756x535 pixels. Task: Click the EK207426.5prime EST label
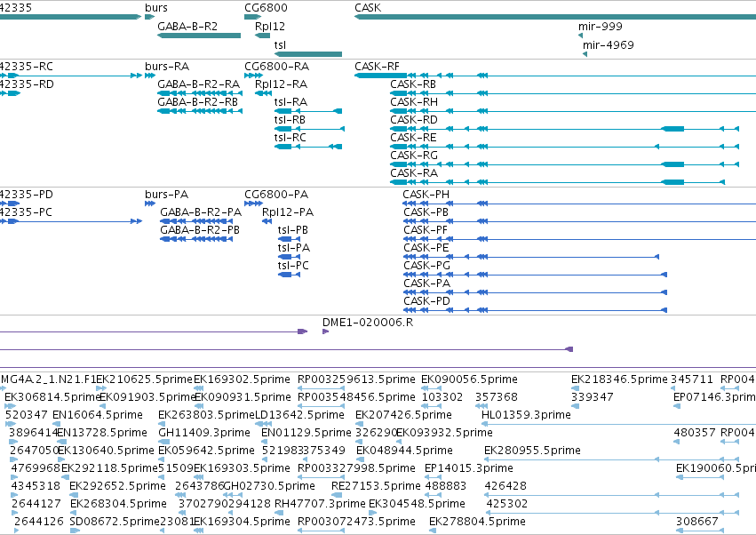(403, 415)
